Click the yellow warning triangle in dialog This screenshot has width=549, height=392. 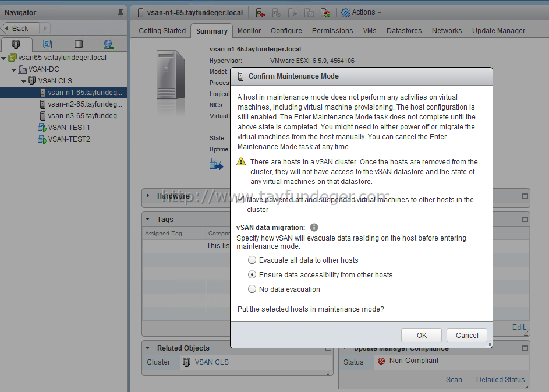point(241,161)
